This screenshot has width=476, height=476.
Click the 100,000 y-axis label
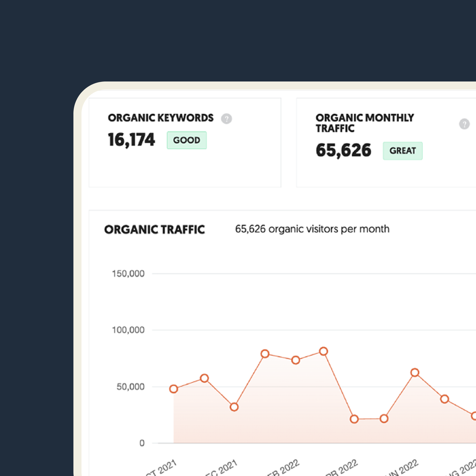pos(128,330)
